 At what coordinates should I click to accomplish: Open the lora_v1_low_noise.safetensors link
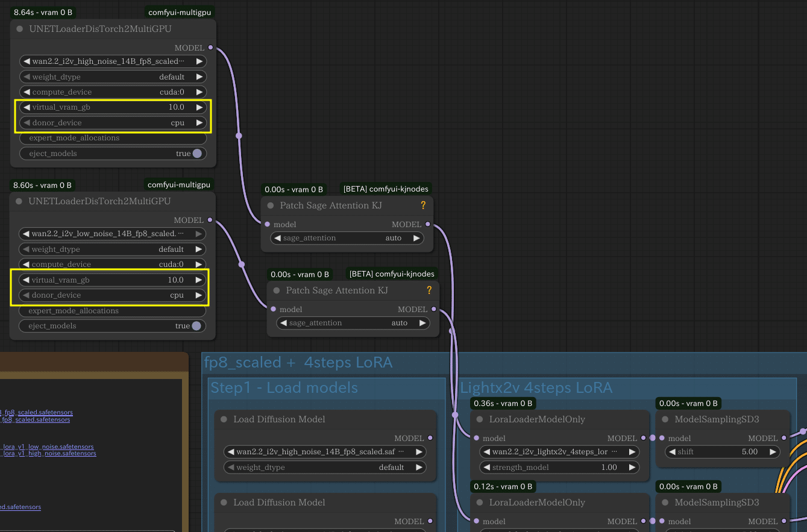[47, 446]
